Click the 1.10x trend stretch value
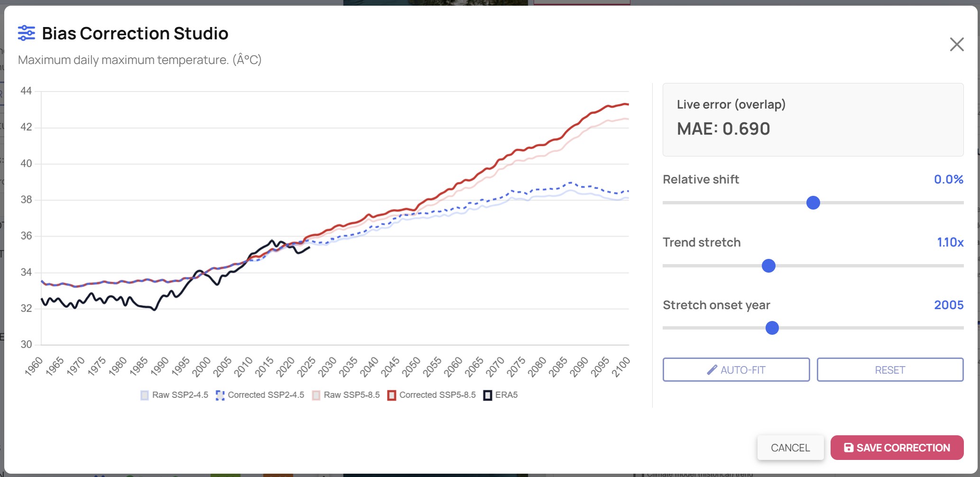This screenshot has width=980, height=477. 950,242
